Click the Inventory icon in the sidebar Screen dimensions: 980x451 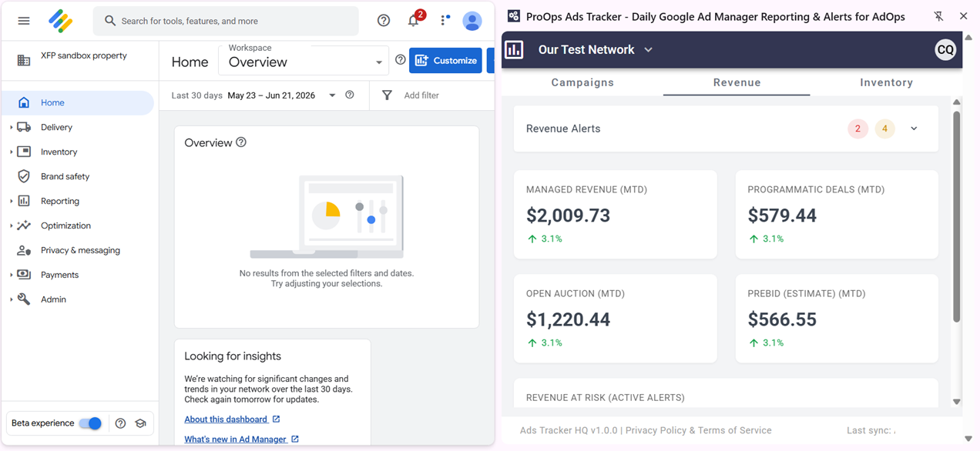point(24,152)
